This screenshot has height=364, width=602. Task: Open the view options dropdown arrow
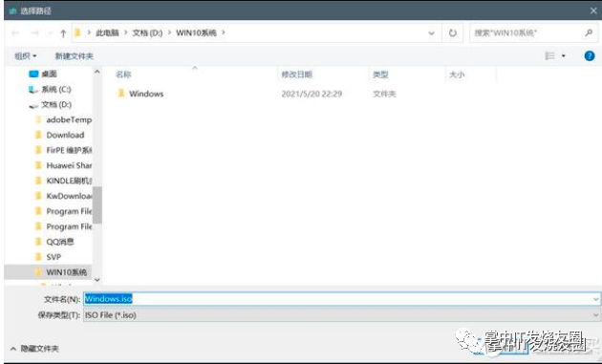(564, 56)
